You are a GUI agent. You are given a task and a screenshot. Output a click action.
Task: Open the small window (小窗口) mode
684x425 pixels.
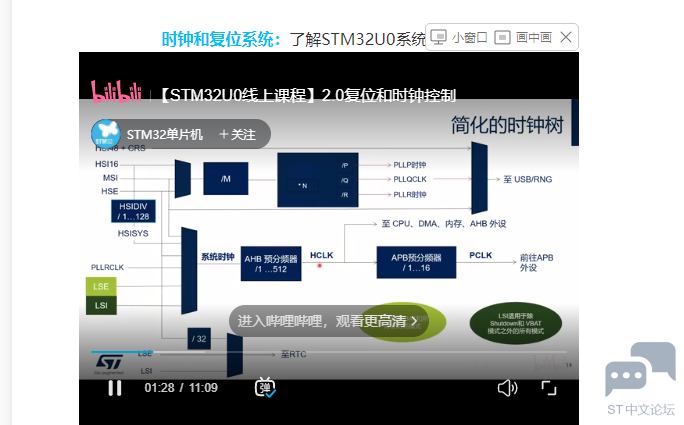(x=459, y=37)
